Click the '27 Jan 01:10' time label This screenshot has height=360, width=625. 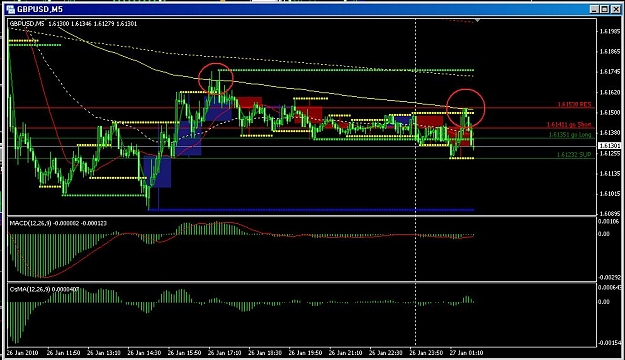tap(466, 353)
